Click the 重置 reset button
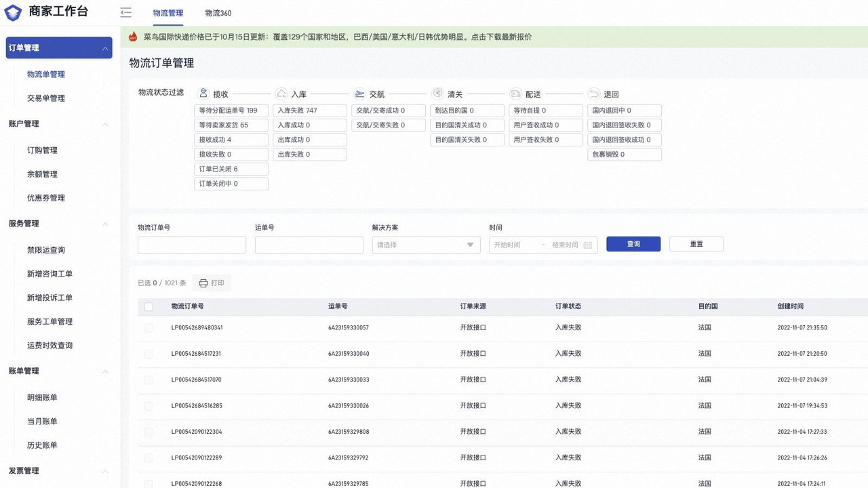868x488 pixels. pos(696,244)
